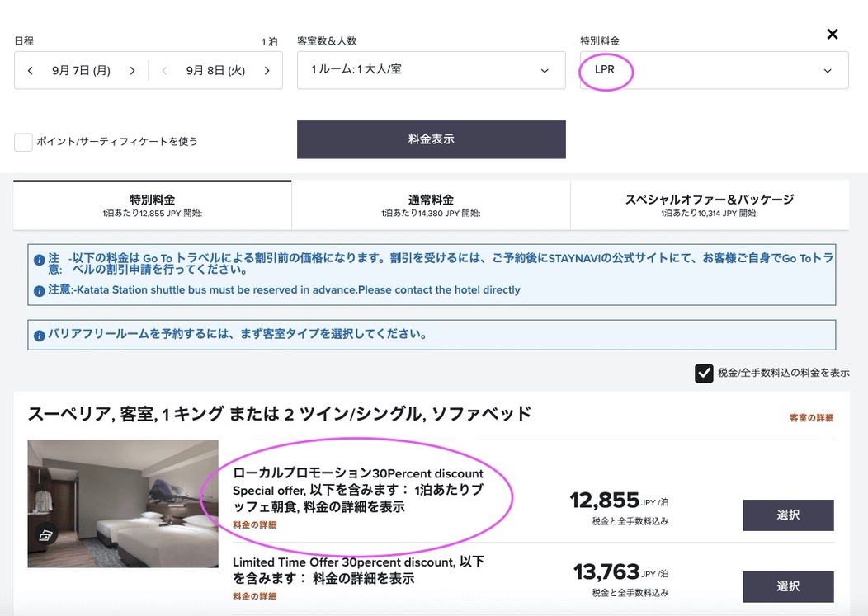Open photo gallery icon on room image
Image resolution: width=868 pixels, height=616 pixels.
pos(45,535)
